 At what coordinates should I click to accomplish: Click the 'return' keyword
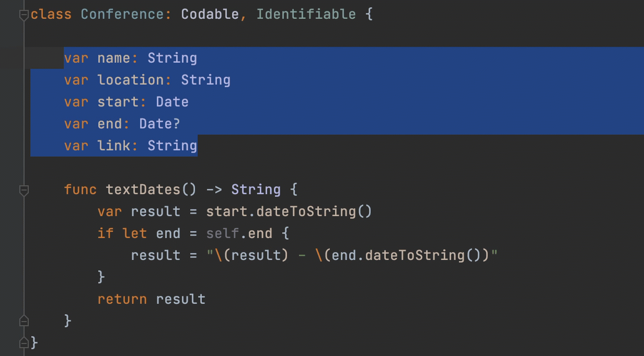click(x=122, y=299)
